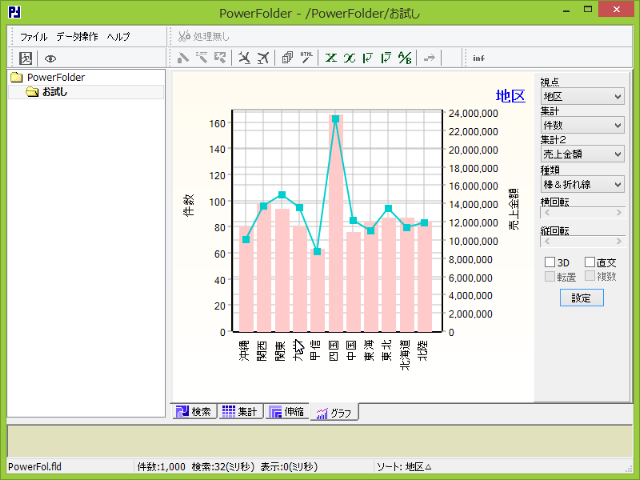Open the ヘルプ menu
640x480 pixels.
pos(118,37)
